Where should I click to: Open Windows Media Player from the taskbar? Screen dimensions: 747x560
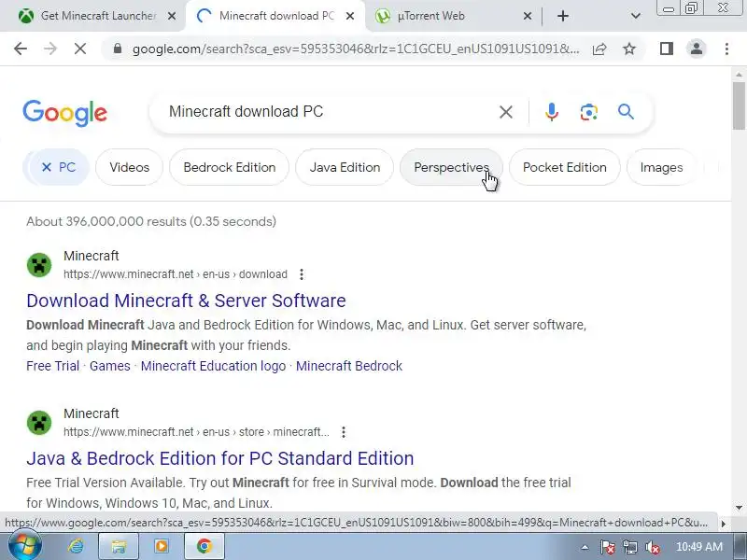(162, 546)
